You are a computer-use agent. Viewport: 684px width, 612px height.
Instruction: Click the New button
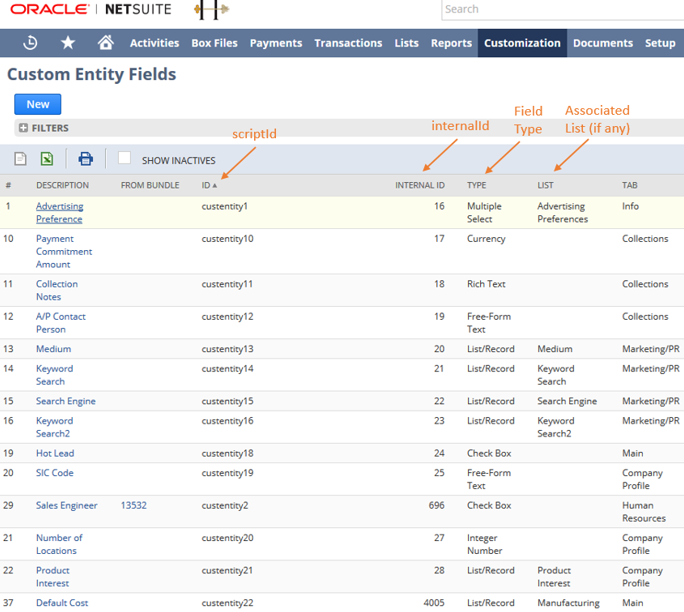[38, 104]
